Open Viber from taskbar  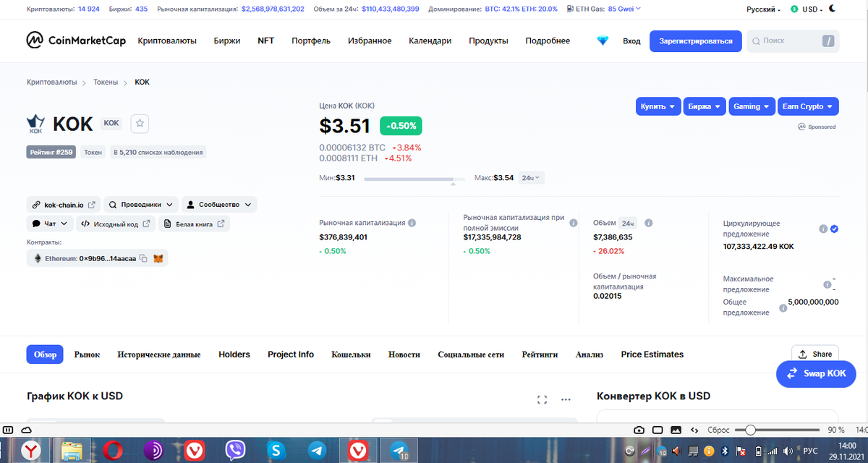235,451
